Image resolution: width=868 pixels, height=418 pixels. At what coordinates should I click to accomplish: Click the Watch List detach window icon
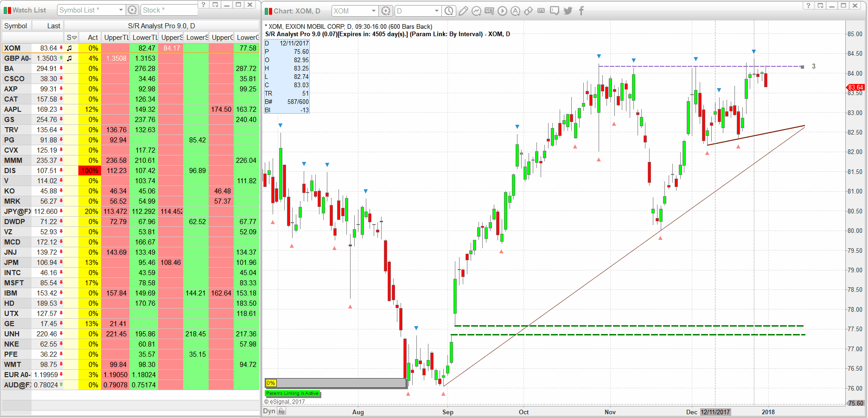215,5
